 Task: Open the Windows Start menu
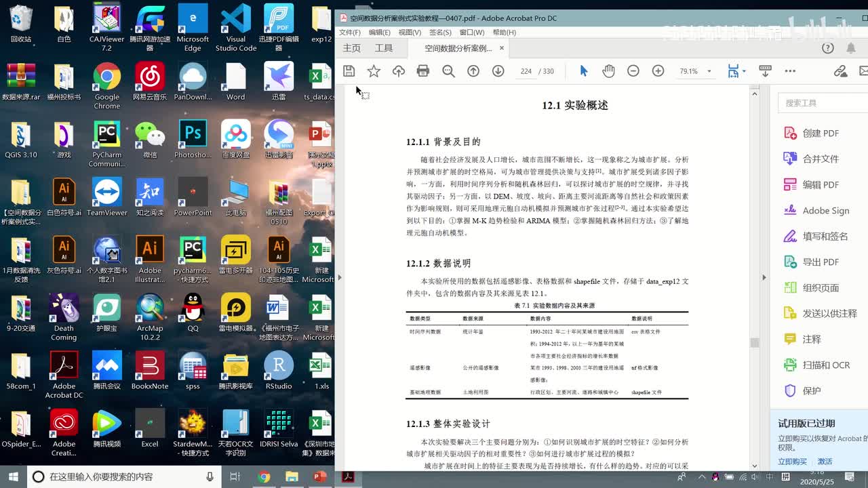13,476
